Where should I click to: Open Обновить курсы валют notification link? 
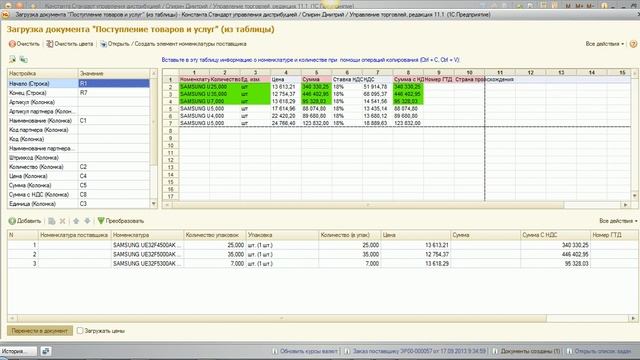click(305, 351)
